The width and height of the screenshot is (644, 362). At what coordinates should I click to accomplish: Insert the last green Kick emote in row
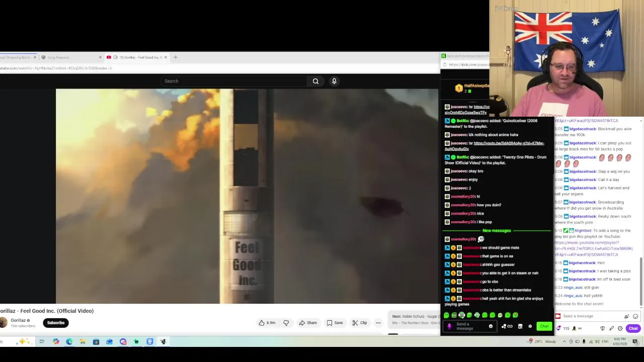pos(515,315)
